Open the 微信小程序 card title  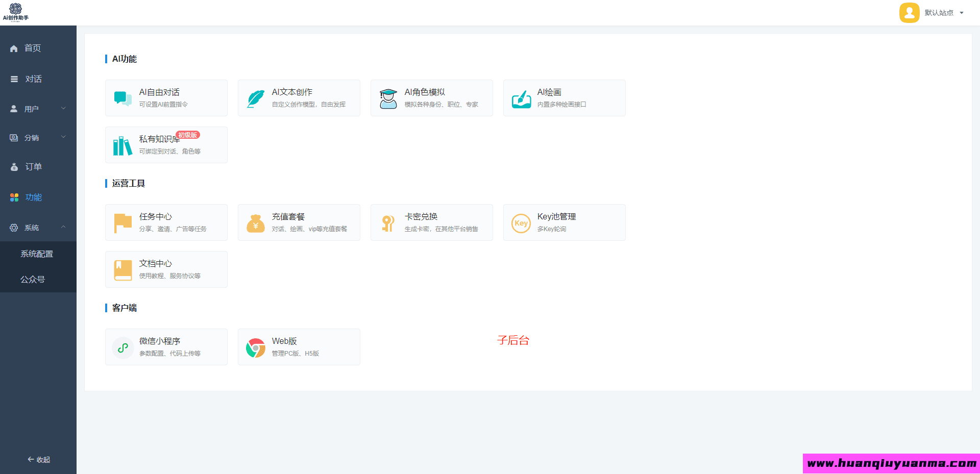pos(160,341)
